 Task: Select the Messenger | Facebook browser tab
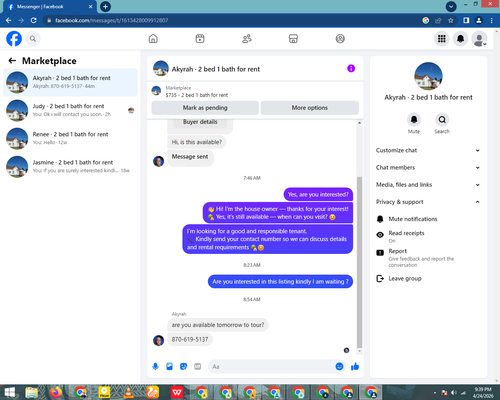point(50,7)
